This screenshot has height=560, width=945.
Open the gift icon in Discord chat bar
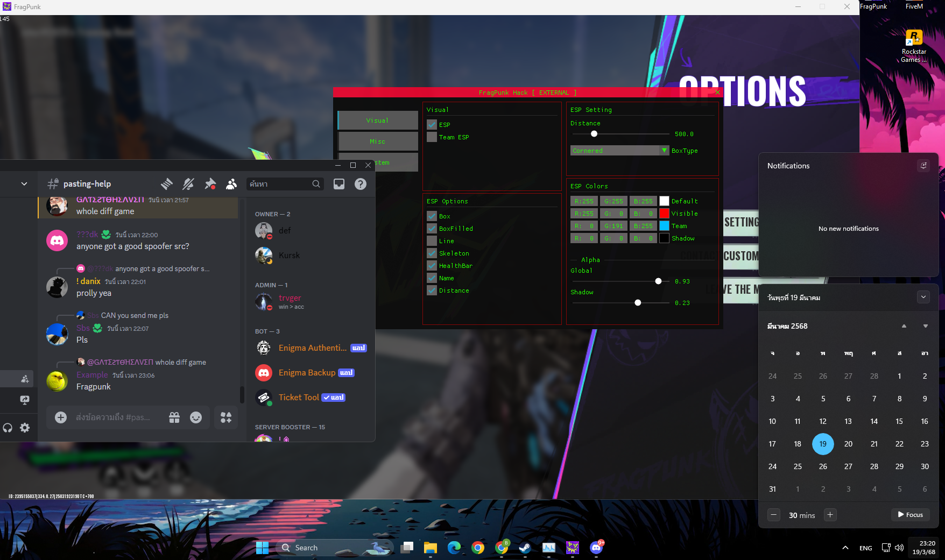174,417
